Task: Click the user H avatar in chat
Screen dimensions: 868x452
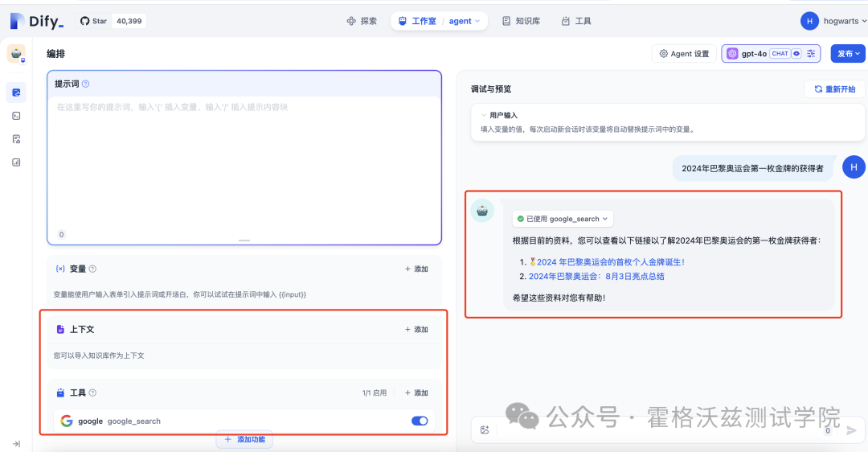Action: pyautogui.click(x=854, y=167)
